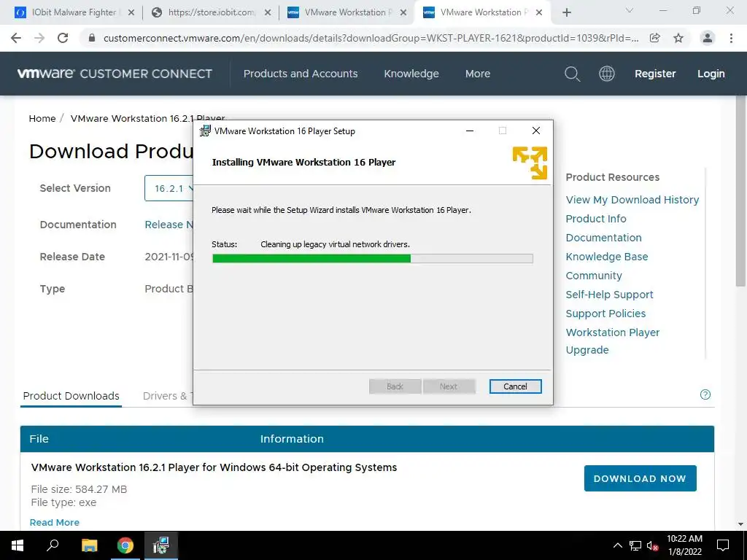Click the VMware site search magnifier icon

coord(572,74)
